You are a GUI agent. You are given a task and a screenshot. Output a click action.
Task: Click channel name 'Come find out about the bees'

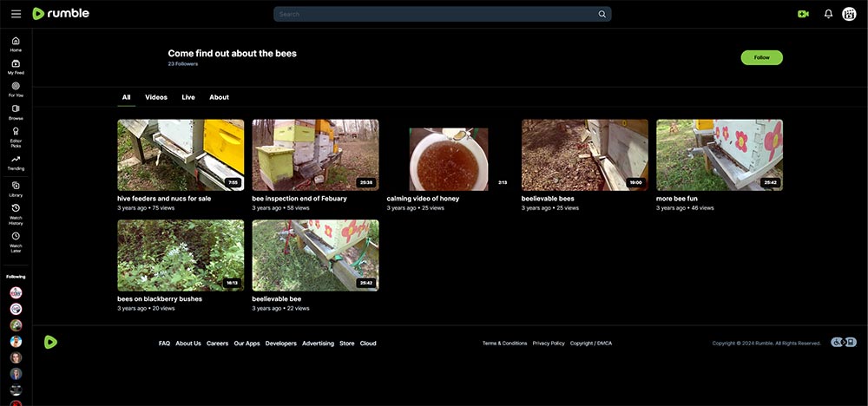coord(233,54)
